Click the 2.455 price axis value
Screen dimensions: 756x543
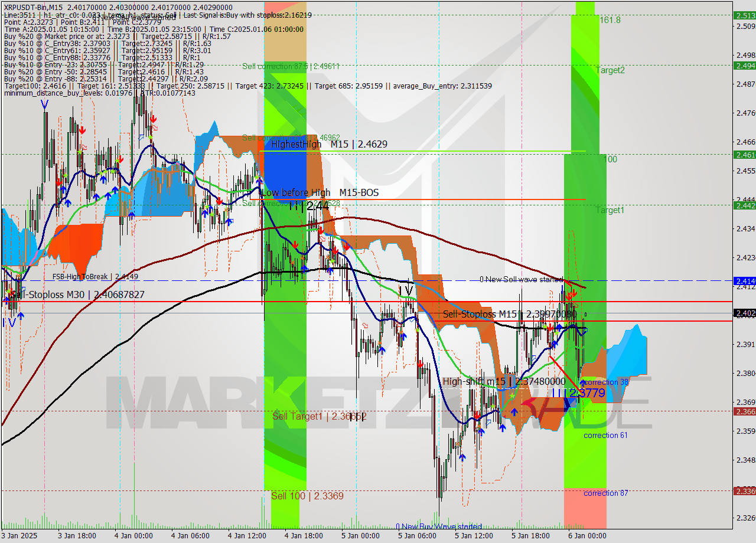(x=745, y=171)
